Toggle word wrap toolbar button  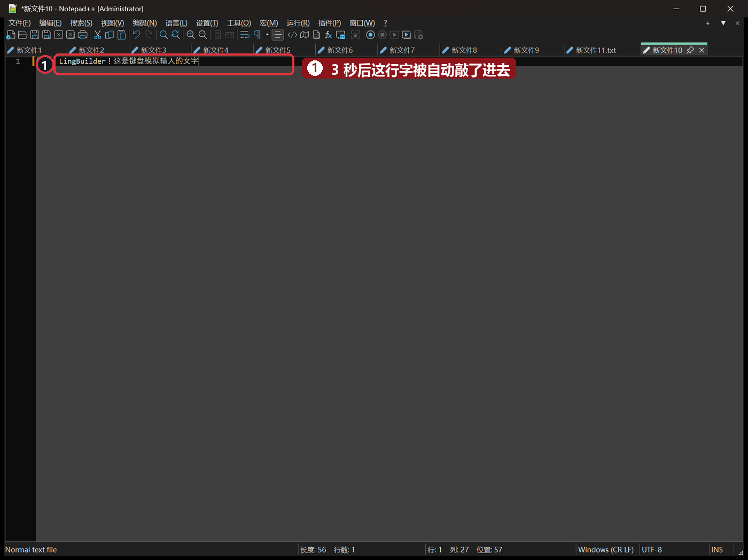point(245,35)
